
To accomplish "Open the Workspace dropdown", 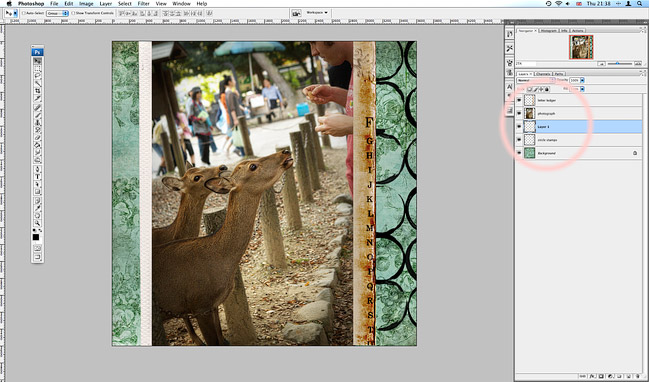I will (x=317, y=13).
